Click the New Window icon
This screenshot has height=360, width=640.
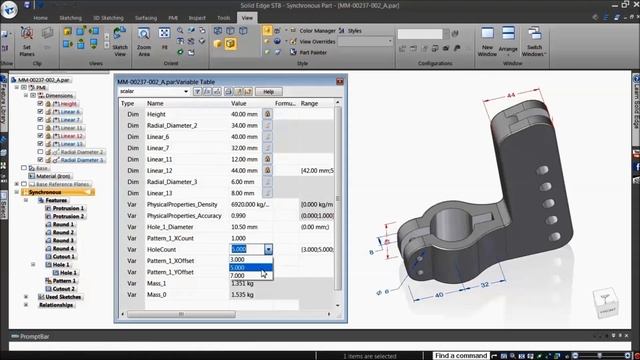[x=487, y=33]
